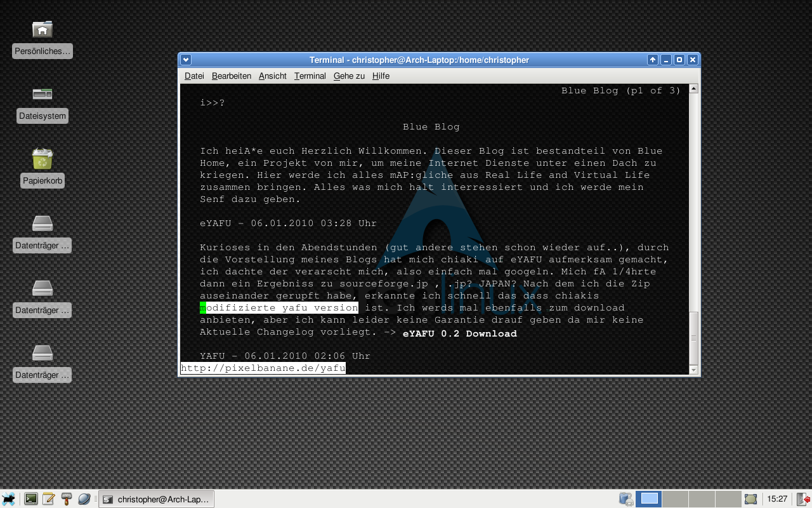This screenshot has height=508, width=812.
Task: Open the Hilfe menu
Action: coord(381,76)
